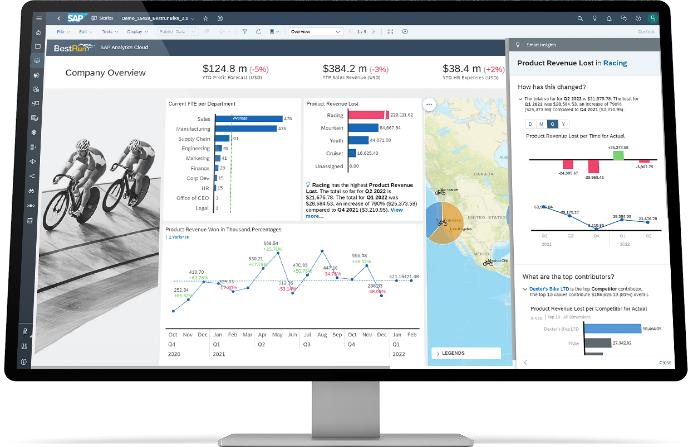
Task: Select the Y year granularity toggle
Action: tap(563, 124)
